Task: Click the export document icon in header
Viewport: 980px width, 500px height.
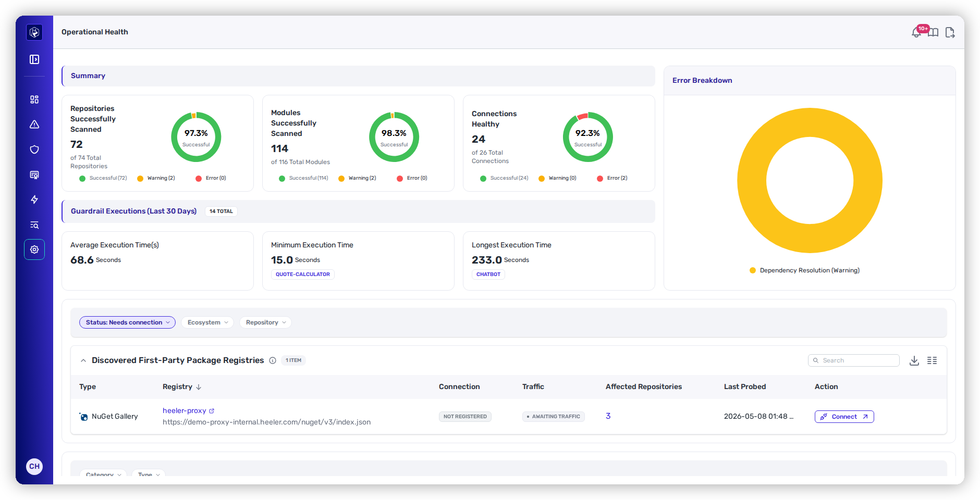Action: click(x=950, y=32)
